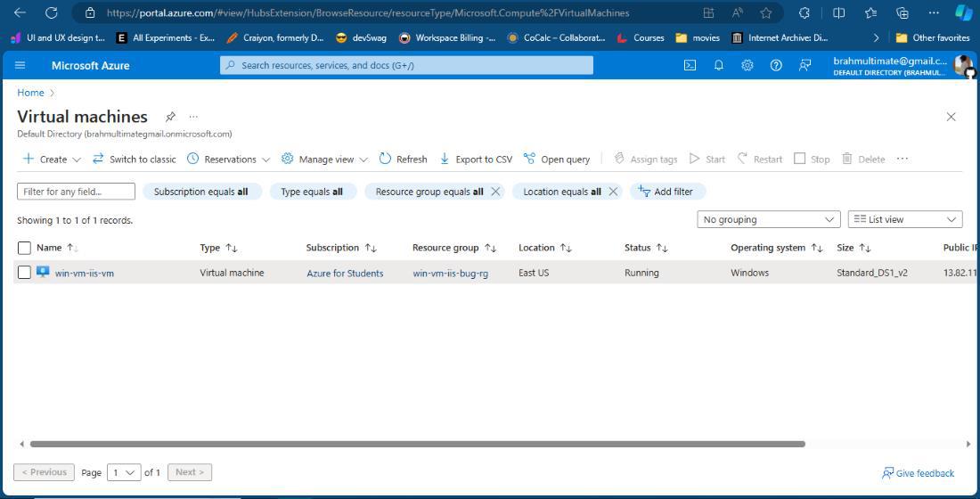Remove the Location filter
Viewport: 980px width, 499px height.
click(613, 192)
